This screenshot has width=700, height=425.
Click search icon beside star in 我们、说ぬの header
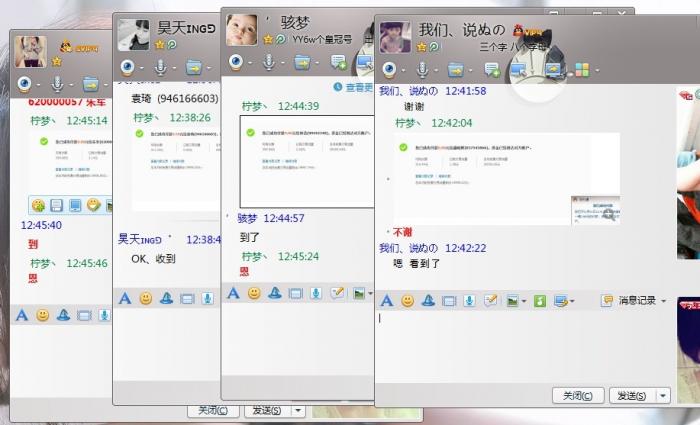[x=434, y=46]
